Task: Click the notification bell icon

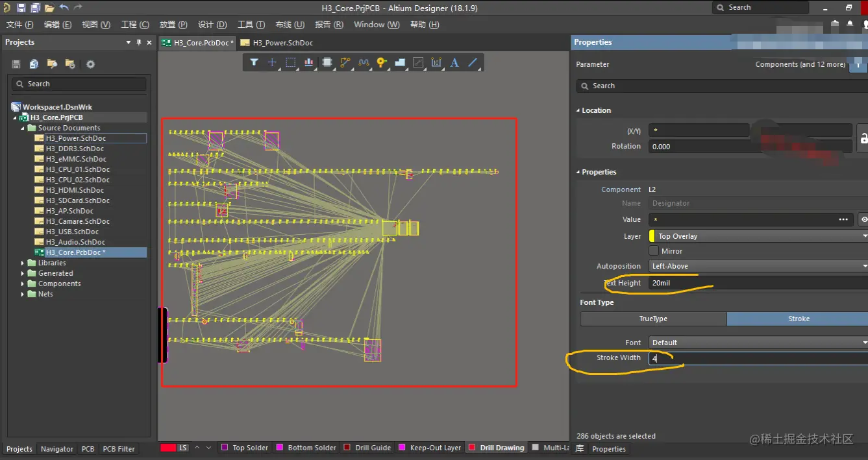Action: [x=850, y=24]
